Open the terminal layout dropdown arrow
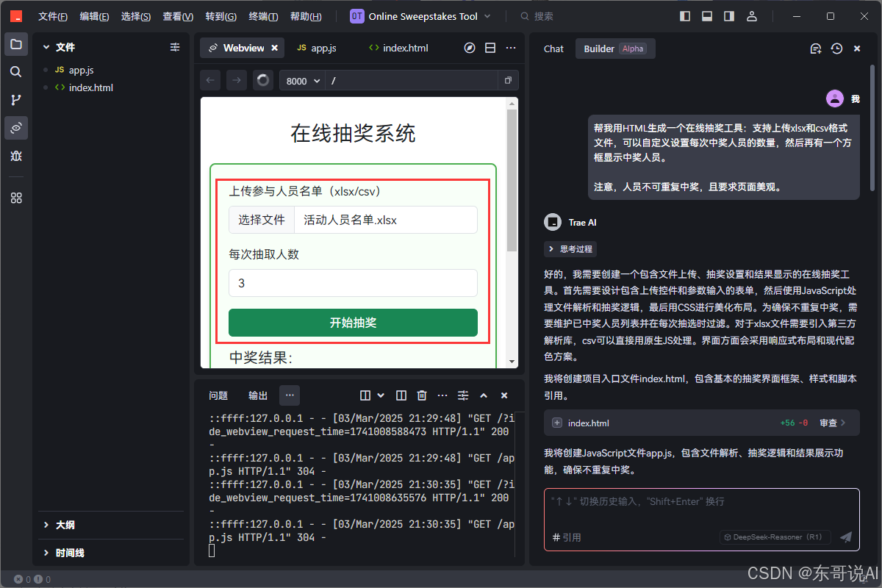The width and height of the screenshot is (882, 588). (381, 395)
